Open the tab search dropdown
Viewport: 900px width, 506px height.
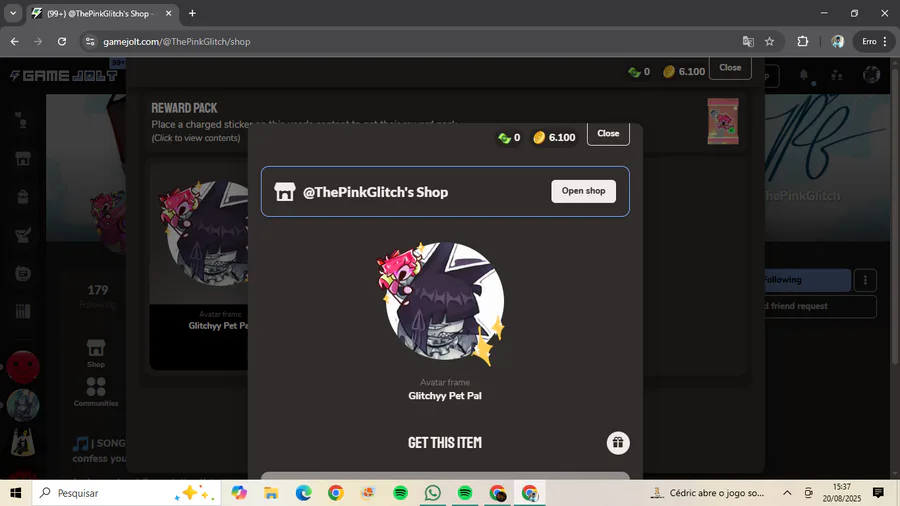point(13,13)
